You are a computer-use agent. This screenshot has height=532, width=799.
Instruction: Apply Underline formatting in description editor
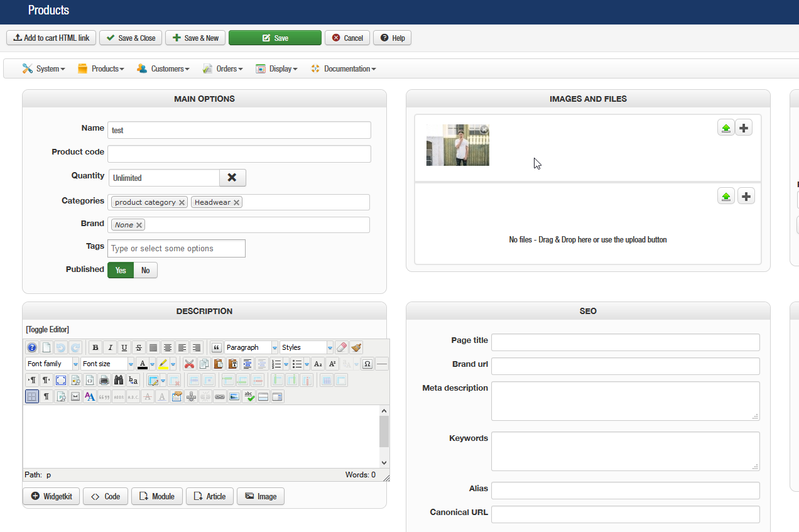(x=124, y=347)
